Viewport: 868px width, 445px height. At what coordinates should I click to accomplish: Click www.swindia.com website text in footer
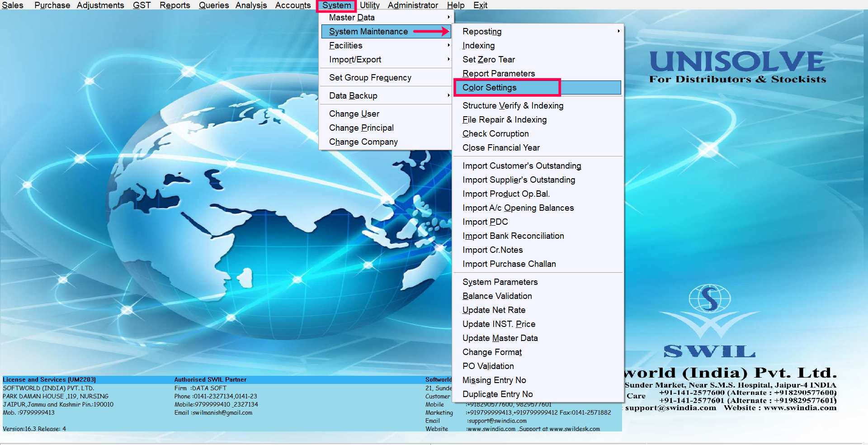491,429
